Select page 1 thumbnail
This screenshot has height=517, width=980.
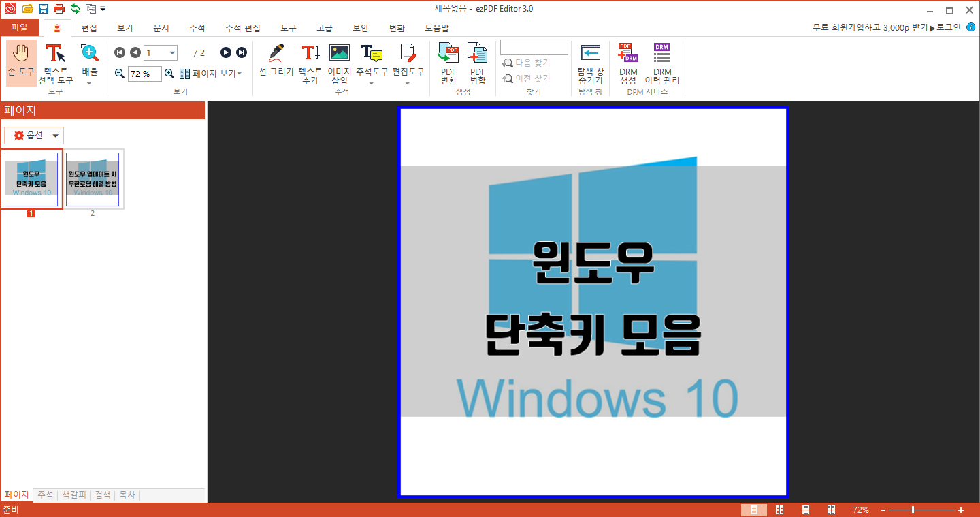tap(31, 179)
